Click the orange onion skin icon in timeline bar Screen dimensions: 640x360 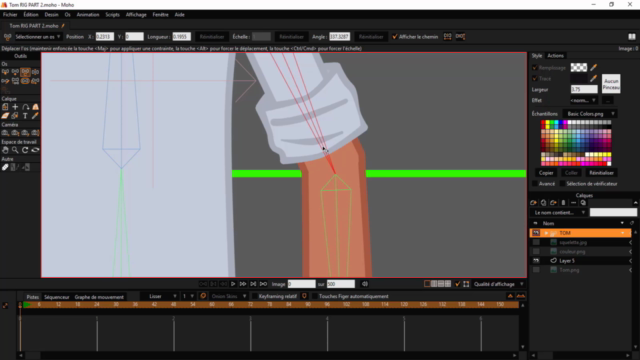203,296
